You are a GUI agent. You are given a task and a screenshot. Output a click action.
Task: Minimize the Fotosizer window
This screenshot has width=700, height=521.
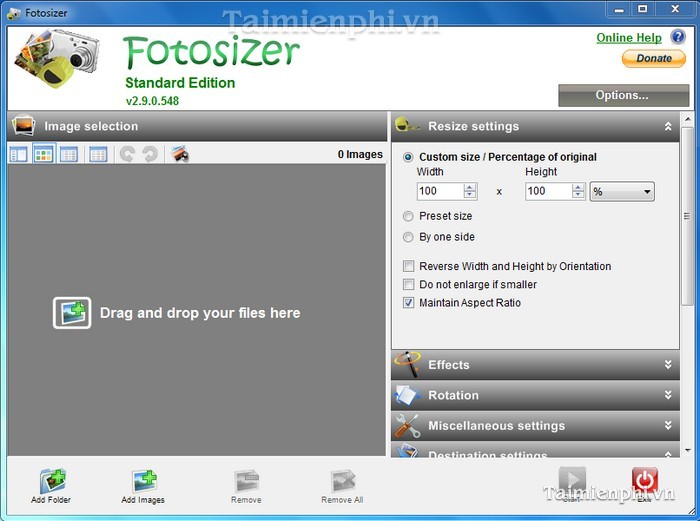[x=619, y=9]
